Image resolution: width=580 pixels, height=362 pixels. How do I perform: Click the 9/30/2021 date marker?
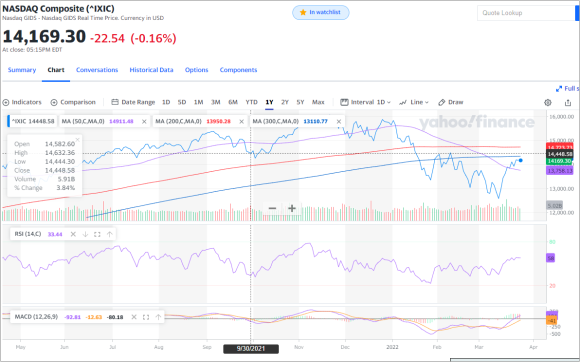(251, 349)
